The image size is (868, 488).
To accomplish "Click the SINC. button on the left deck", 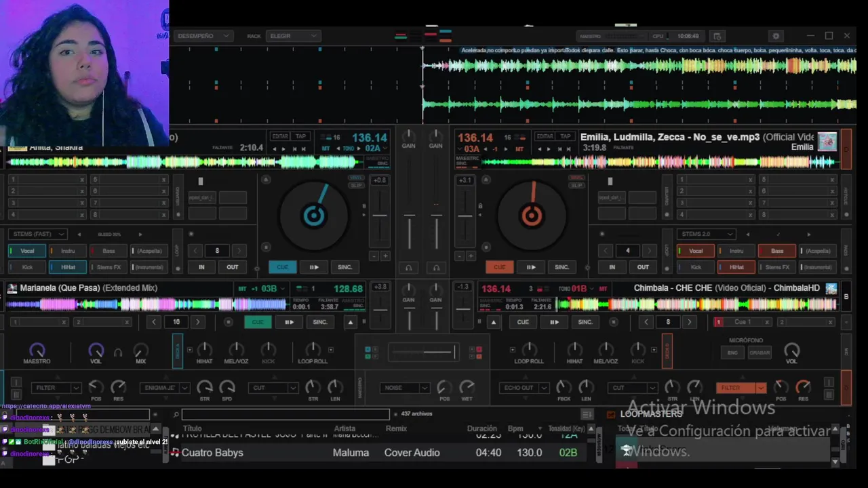I will point(345,267).
